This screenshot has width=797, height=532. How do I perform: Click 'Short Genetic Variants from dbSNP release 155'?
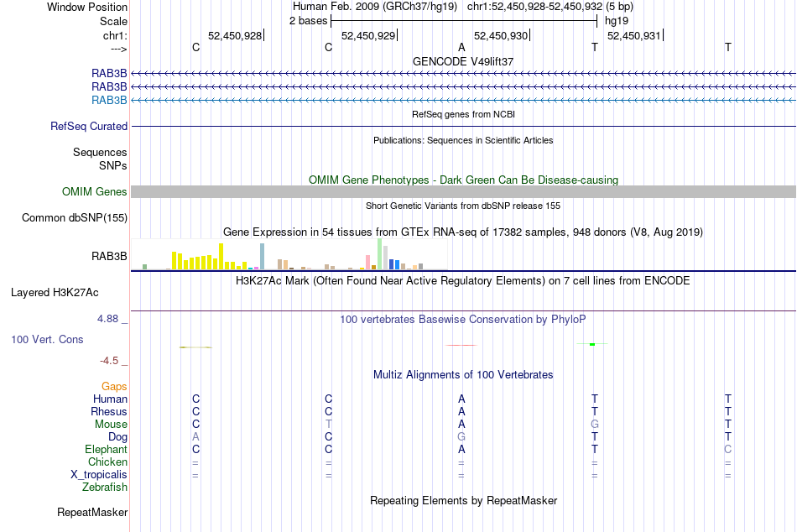(x=463, y=206)
